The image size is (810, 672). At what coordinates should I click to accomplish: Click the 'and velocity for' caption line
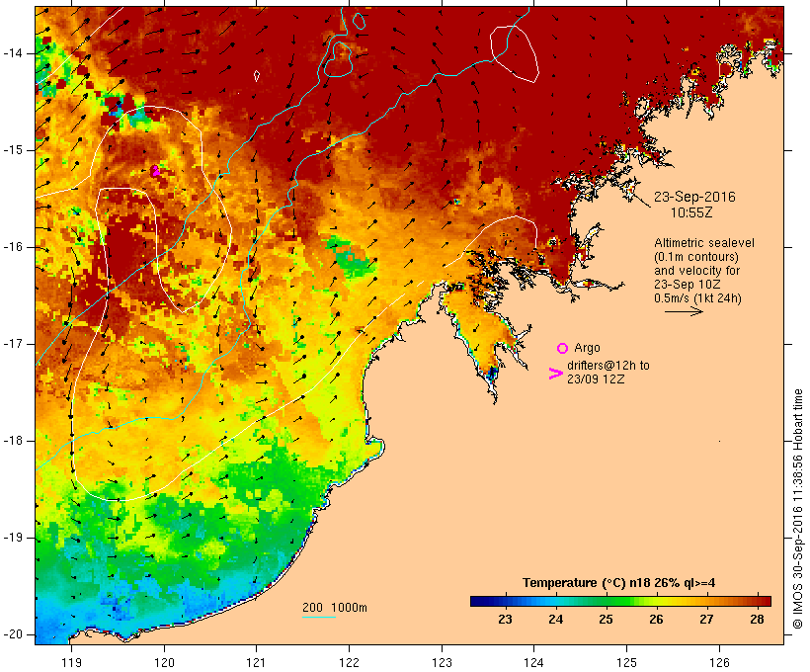click(696, 271)
